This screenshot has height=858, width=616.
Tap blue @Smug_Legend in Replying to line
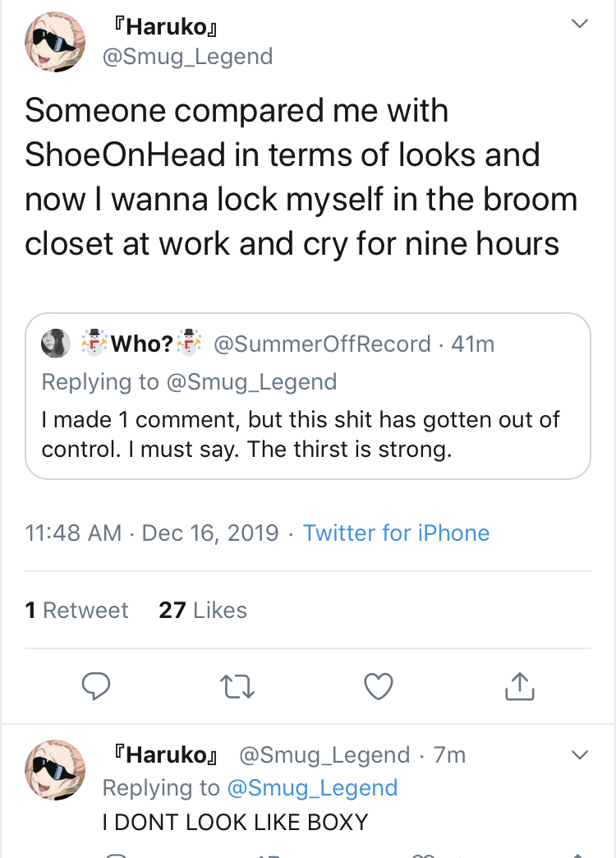click(312, 788)
